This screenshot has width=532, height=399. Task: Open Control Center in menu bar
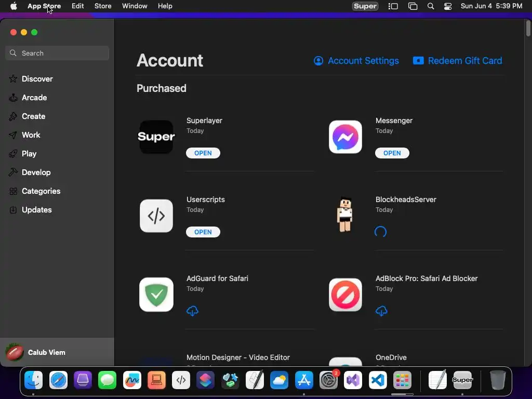[448, 6]
